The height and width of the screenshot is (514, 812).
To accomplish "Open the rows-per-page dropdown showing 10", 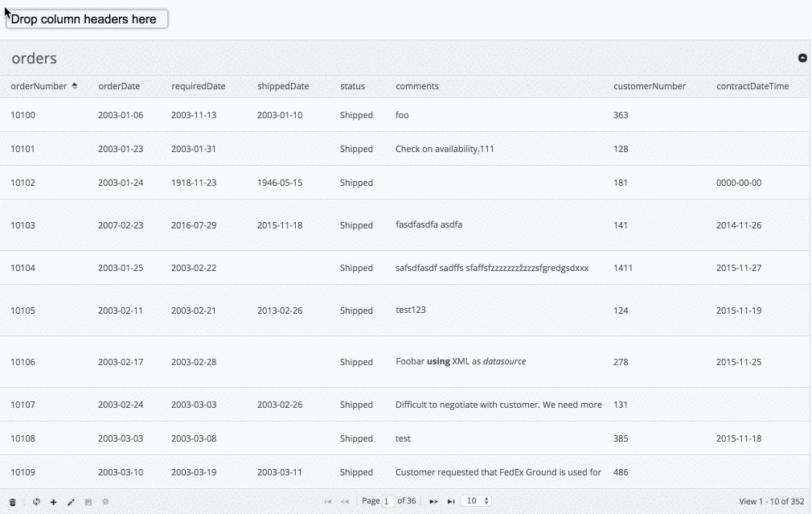I will [x=476, y=500].
